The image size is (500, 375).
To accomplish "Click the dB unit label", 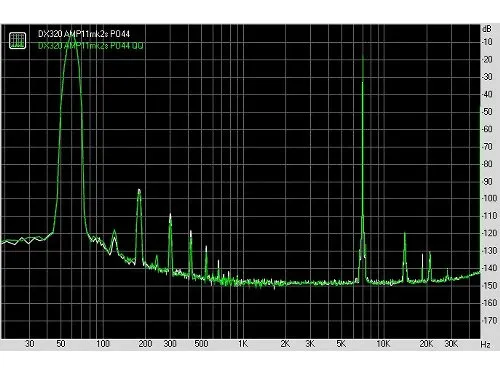I will tap(487, 29).
